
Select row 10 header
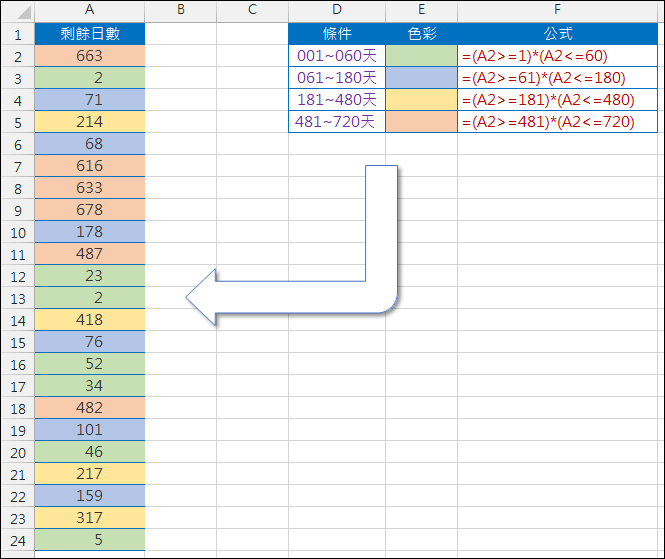pyautogui.click(x=17, y=232)
